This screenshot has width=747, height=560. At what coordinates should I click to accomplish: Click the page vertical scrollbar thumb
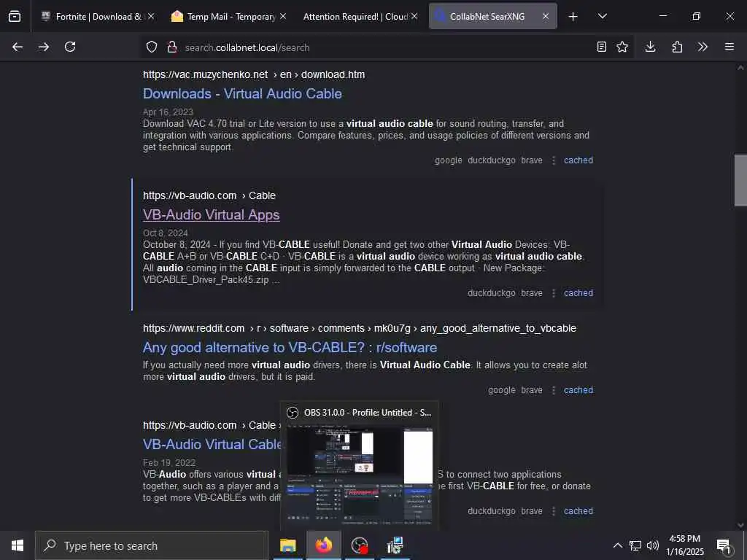(740, 181)
